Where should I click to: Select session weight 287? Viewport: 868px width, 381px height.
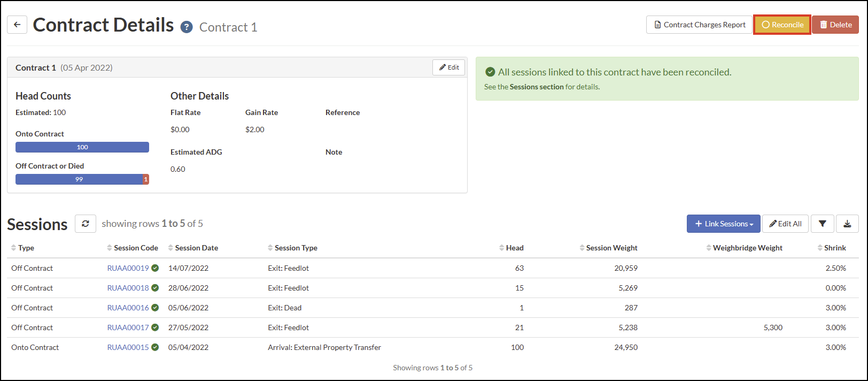[x=631, y=308]
